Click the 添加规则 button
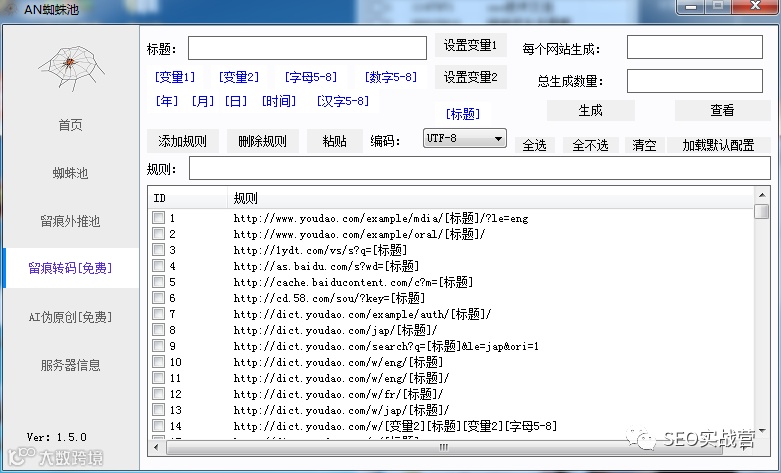 [182, 141]
